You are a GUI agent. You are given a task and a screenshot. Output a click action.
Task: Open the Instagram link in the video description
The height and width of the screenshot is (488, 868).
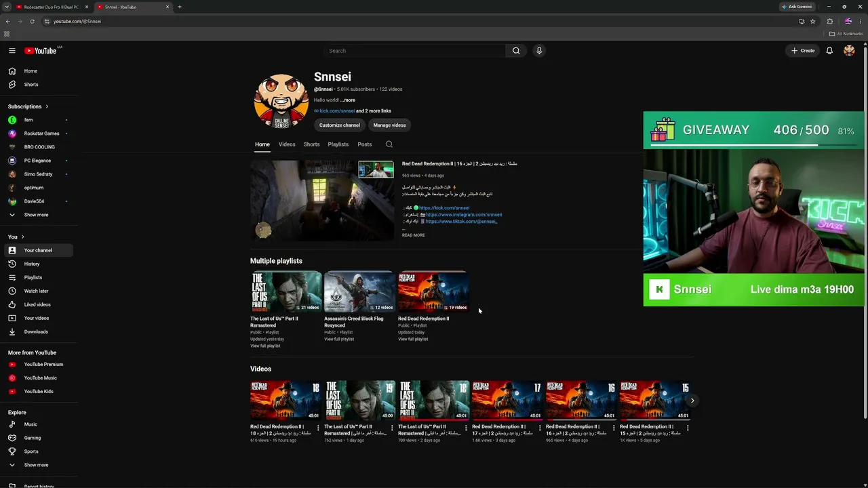coord(464,215)
